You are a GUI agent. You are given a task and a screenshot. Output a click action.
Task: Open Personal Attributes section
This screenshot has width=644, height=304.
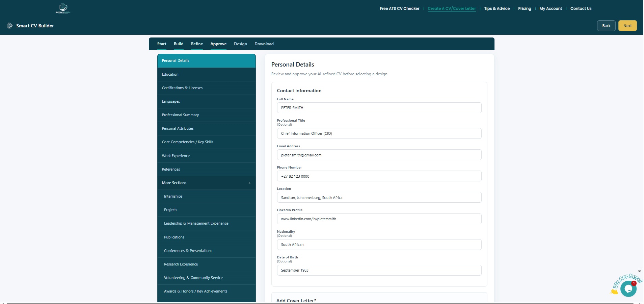point(207,128)
